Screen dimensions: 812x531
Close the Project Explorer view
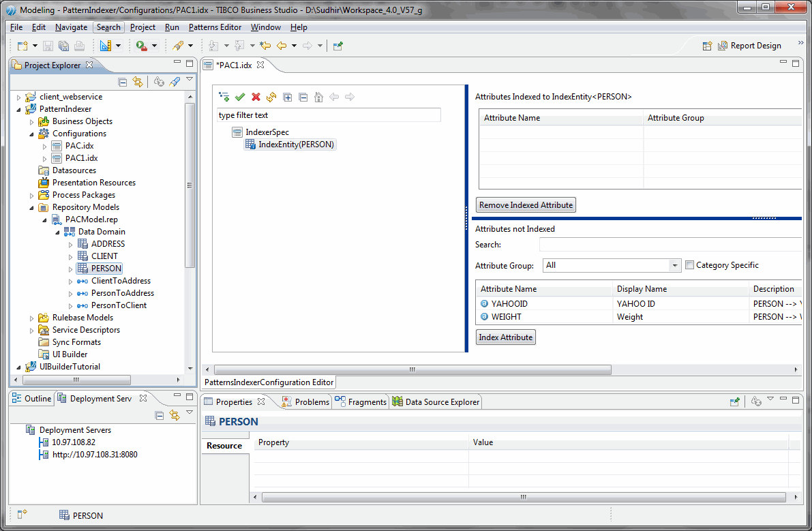[x=89, y=65]
